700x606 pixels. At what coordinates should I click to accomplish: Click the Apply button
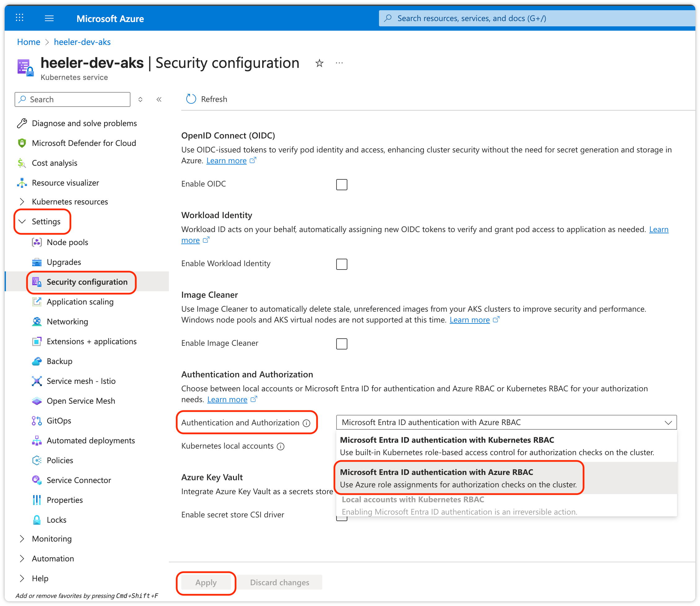click(x=206, y=582)
